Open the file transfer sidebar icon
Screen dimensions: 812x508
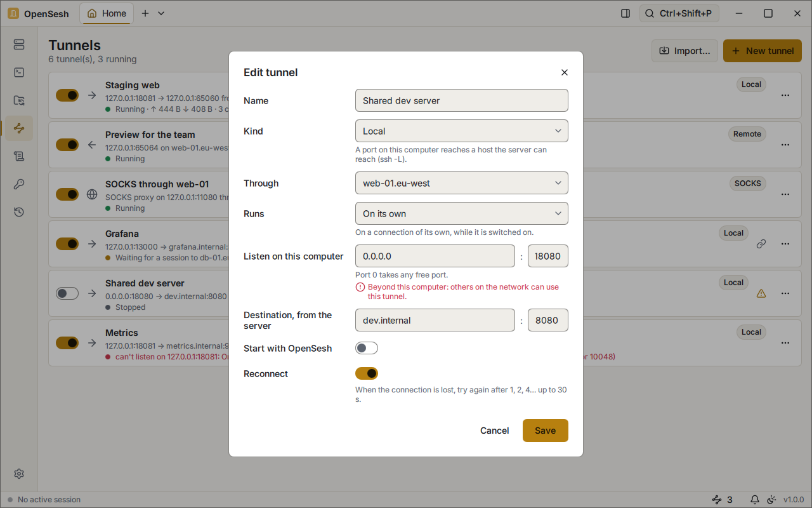(19, 100)
